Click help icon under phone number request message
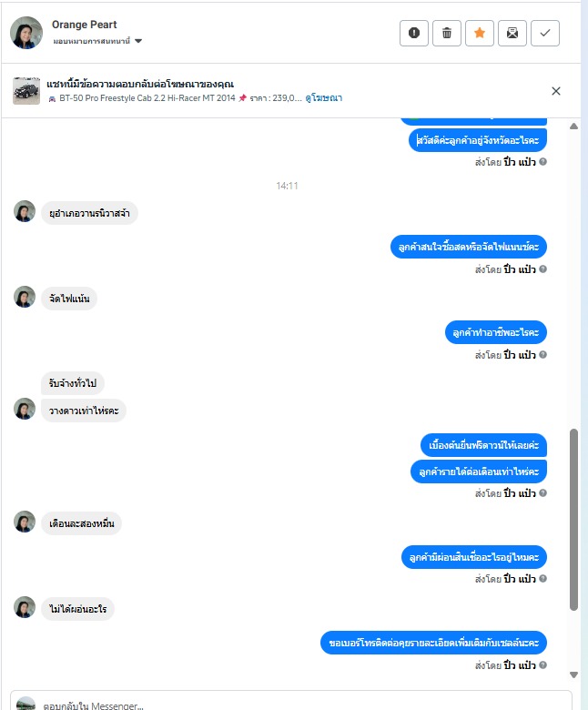The width and height of the screenshot is (588, 710). coord(542,664)
